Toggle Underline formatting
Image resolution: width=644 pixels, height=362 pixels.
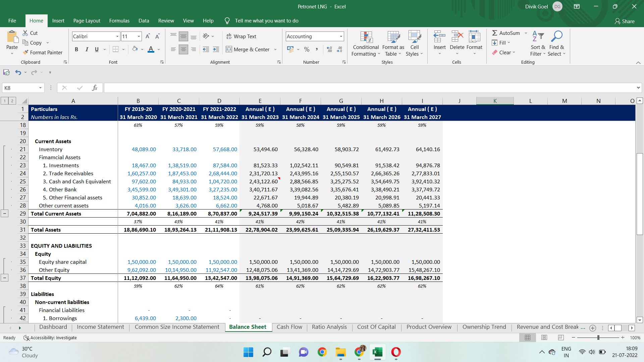point(97,49)
